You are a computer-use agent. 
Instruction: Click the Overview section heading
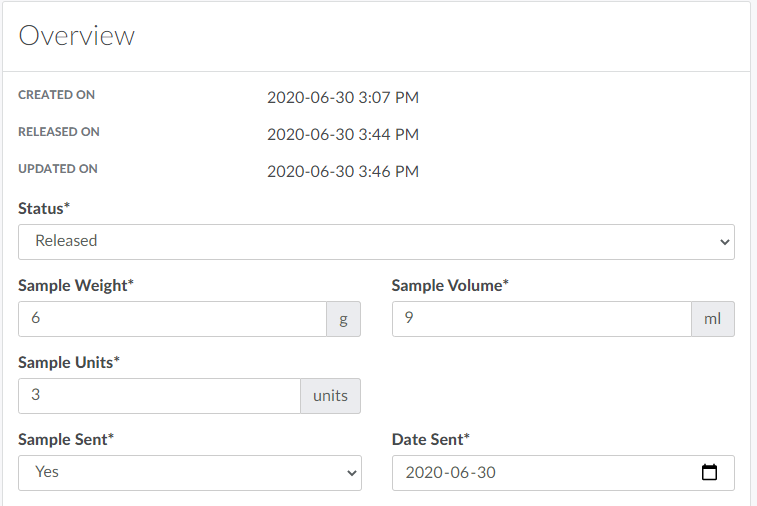coord(77,36)
